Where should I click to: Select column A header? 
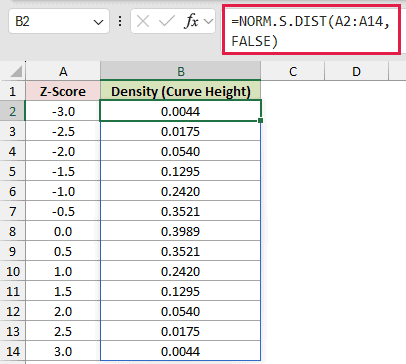[63, 71]
